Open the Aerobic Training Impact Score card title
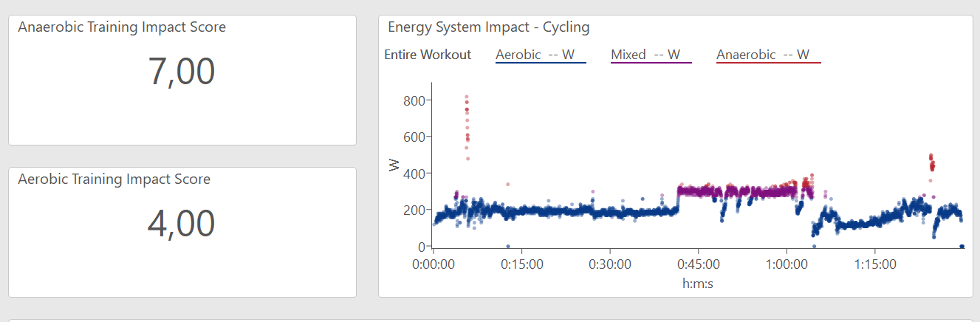This screenshot has height=322, width=980. [114, 179]
